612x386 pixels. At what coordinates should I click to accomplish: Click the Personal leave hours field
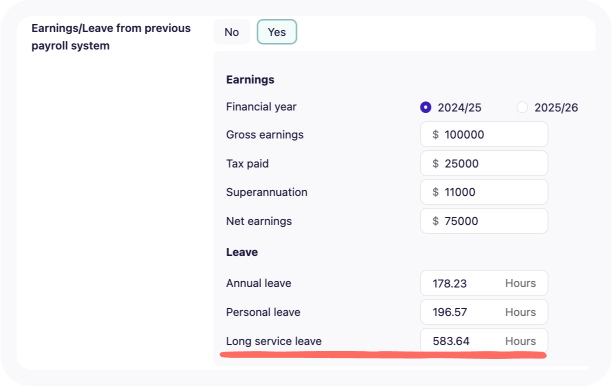484,312
